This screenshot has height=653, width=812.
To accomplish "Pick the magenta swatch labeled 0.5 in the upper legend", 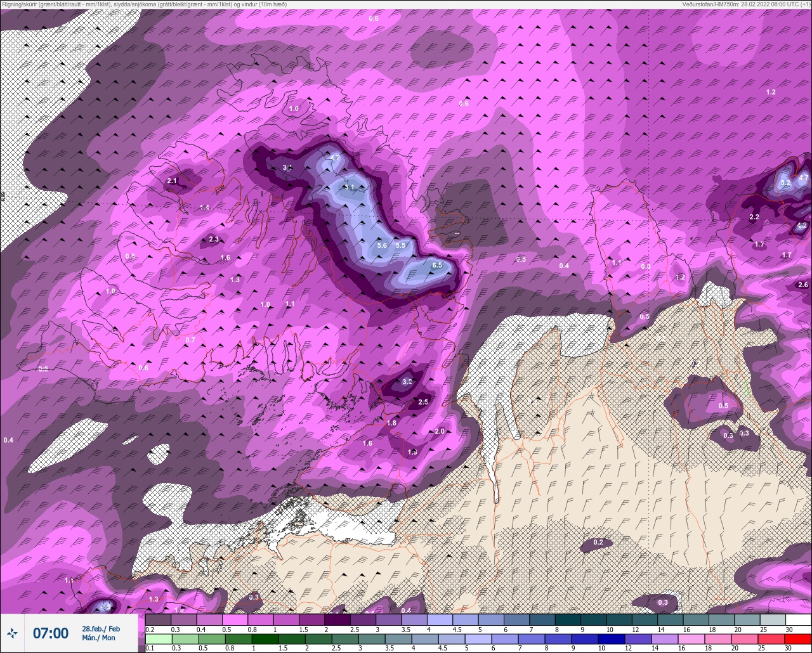I will coord(235,619).
